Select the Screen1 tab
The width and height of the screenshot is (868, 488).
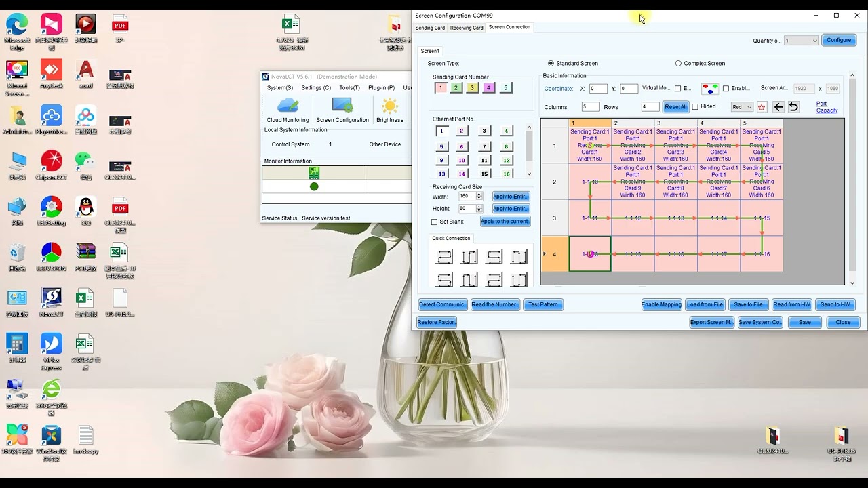[x=430, y=52]
